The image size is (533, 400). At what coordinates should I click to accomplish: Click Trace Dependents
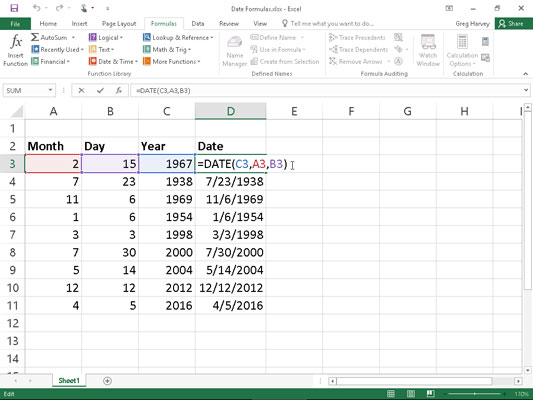(358, 50)
